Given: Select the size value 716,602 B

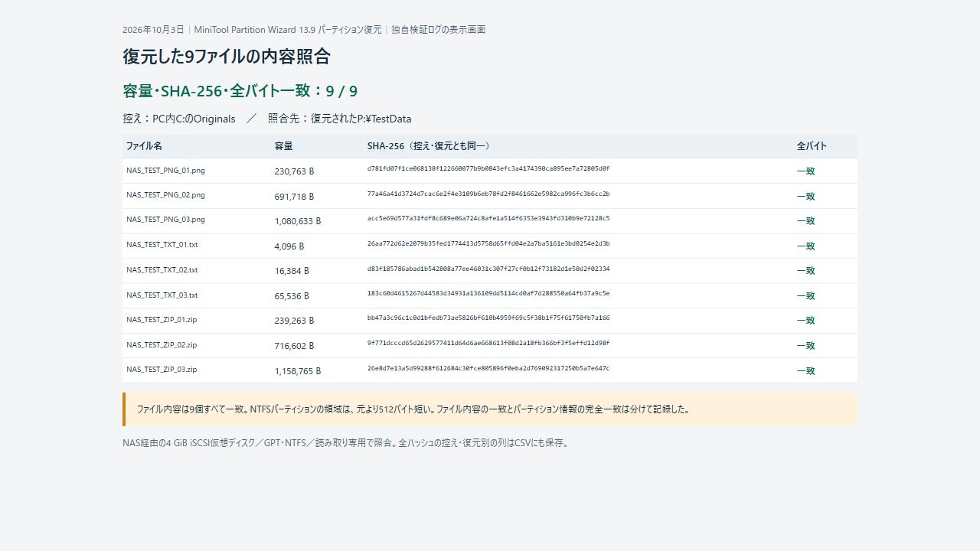Looking at the screenshot, I should pos(294,346).
